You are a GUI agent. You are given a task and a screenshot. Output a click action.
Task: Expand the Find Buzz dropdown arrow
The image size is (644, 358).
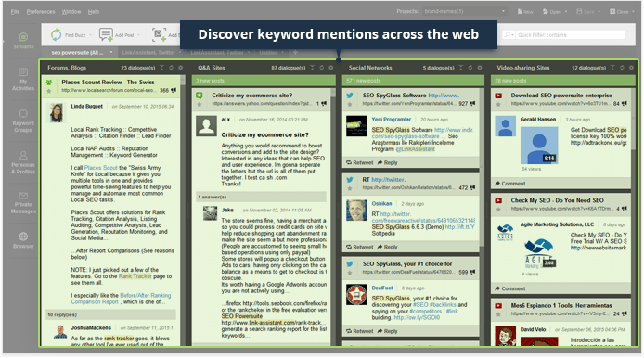[90, 35]
